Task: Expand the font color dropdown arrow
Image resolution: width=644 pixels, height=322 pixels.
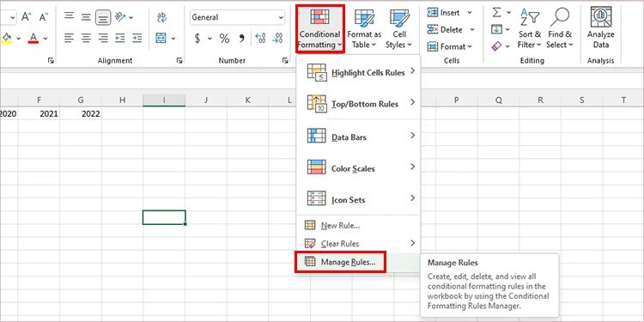Action: tap(46, 39)
